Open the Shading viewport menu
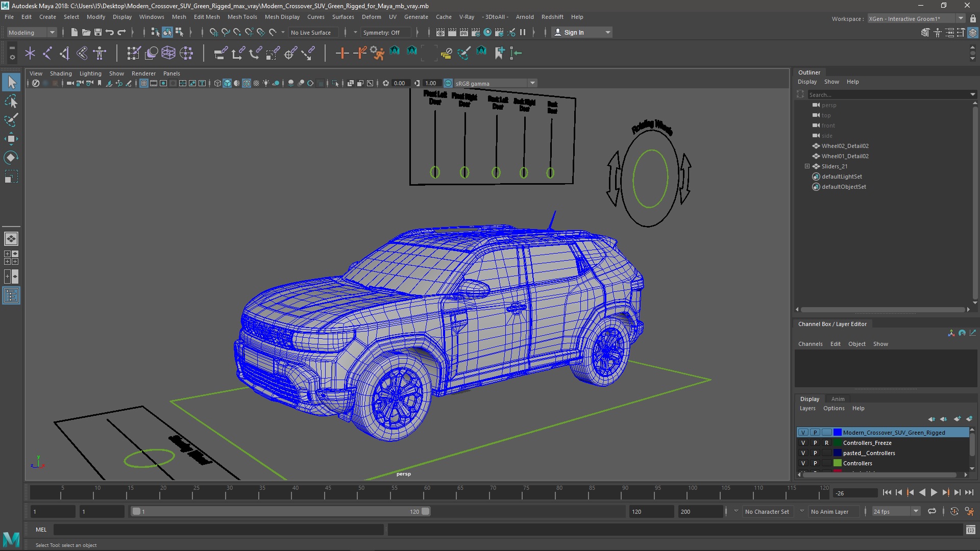The width and height of the screenshot is (980, 551). pos(61,73)
